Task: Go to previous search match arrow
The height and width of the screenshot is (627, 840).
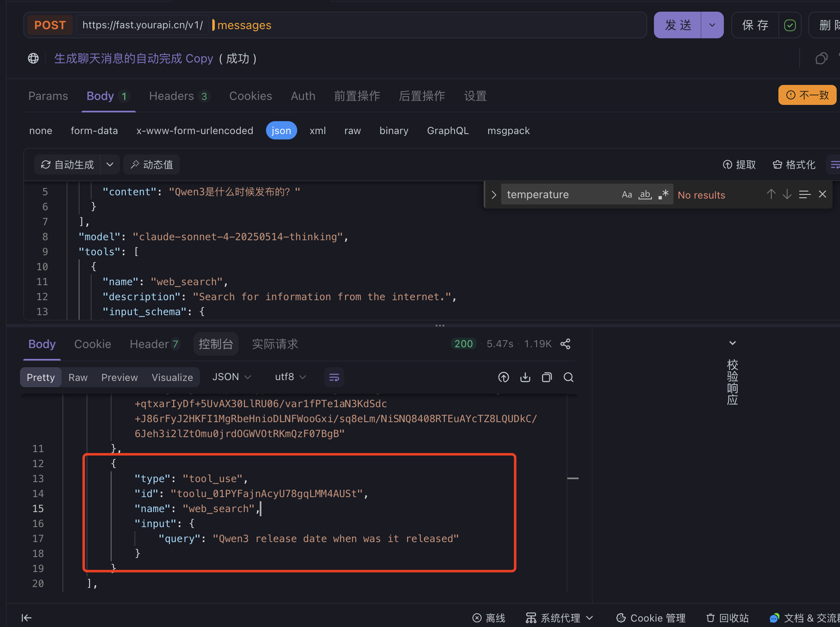Action: 771,194
